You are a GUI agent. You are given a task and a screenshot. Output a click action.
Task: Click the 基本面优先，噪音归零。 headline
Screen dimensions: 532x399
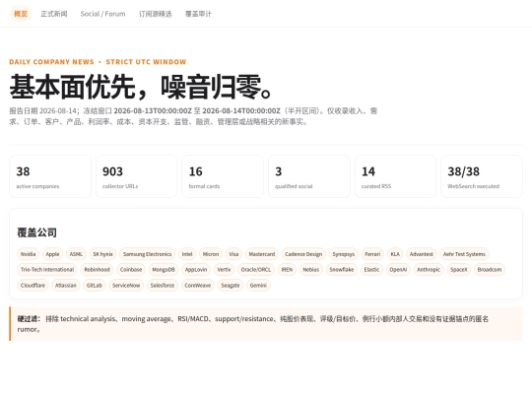(141, 88)
